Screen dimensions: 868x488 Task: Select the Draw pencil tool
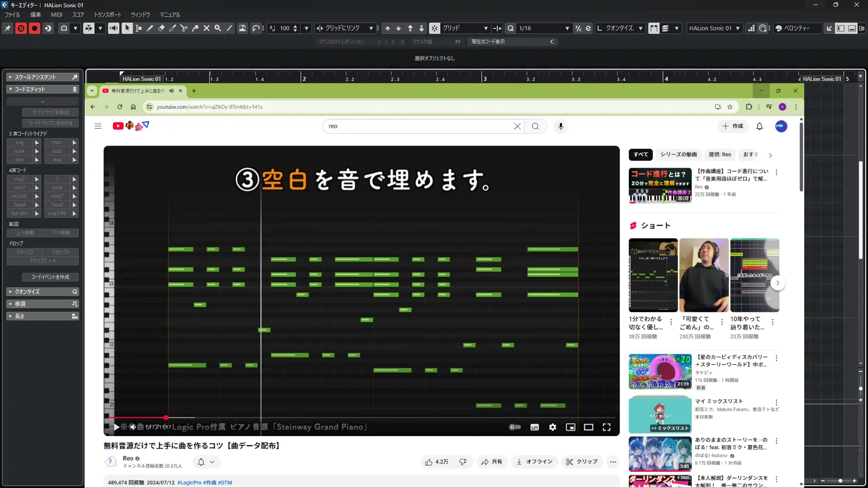[150, 28]
